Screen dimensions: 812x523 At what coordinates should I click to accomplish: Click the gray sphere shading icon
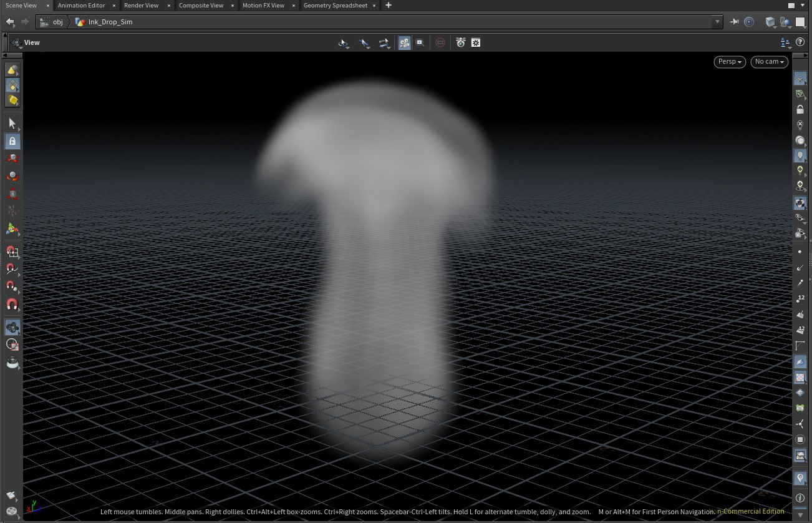point(800,140)
